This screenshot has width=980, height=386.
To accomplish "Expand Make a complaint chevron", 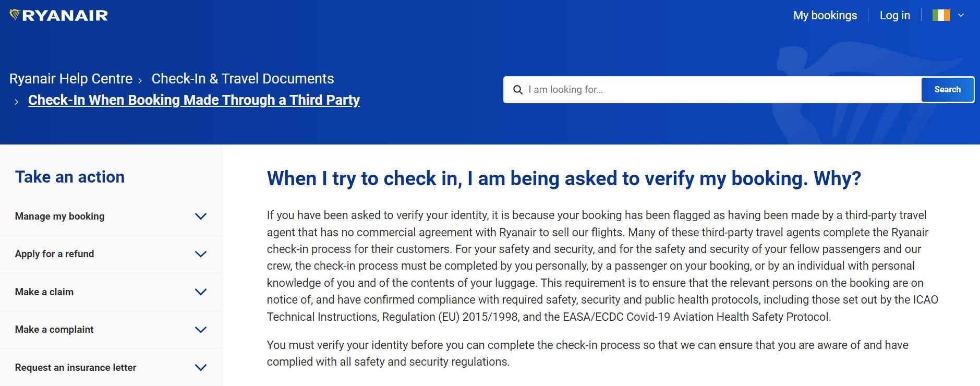I will pos(201,330).
